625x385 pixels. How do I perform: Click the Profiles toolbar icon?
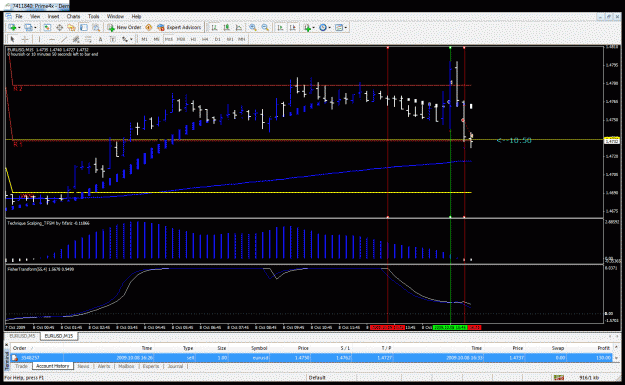point(28,27)
